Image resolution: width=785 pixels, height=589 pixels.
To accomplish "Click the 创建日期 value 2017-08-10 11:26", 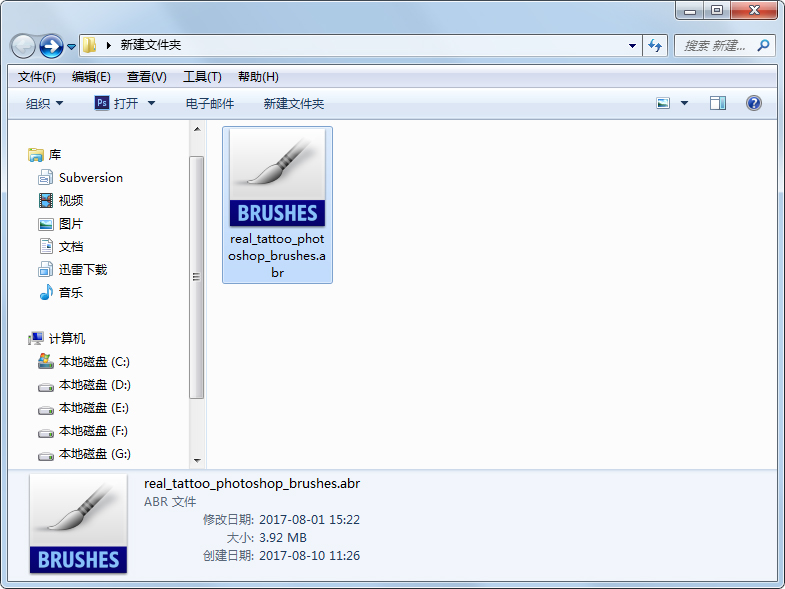I will pos(309,556).
